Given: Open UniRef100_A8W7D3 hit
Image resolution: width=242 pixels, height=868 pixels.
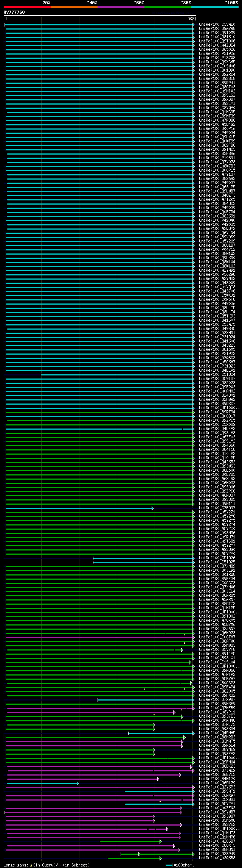Looking at the screenshot, I should click(217, 166).
